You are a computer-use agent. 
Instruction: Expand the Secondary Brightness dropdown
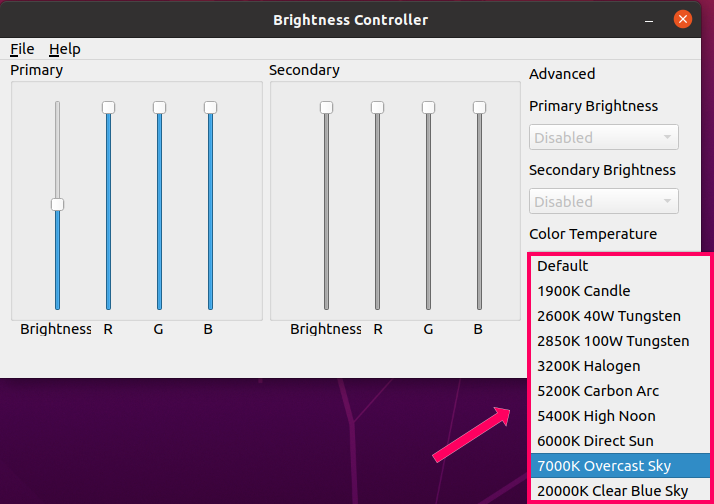pos(603,202)
